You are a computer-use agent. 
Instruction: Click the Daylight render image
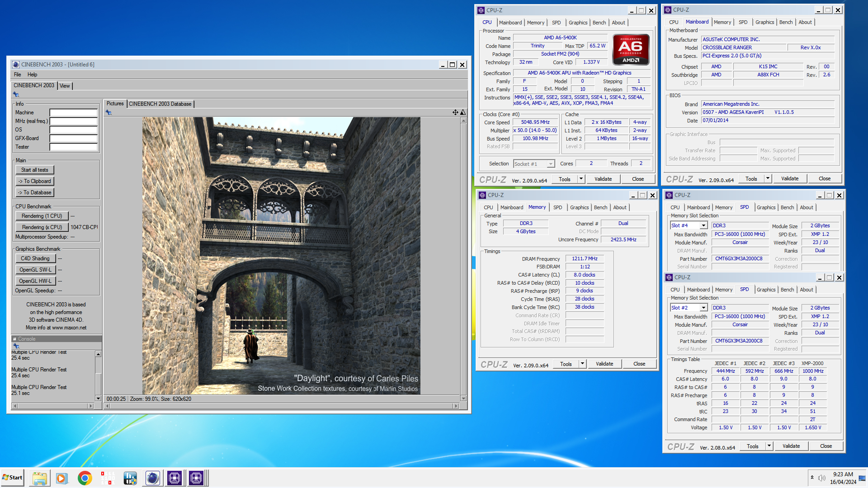[281, 256]
